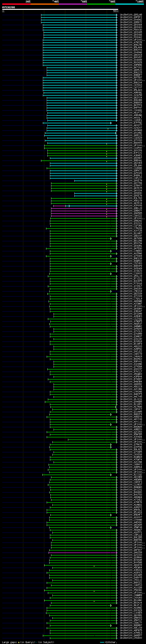Screen dimensions: 146x644
Task: Click the short cyan bar for Q9SE80
Action: point(96,193)
